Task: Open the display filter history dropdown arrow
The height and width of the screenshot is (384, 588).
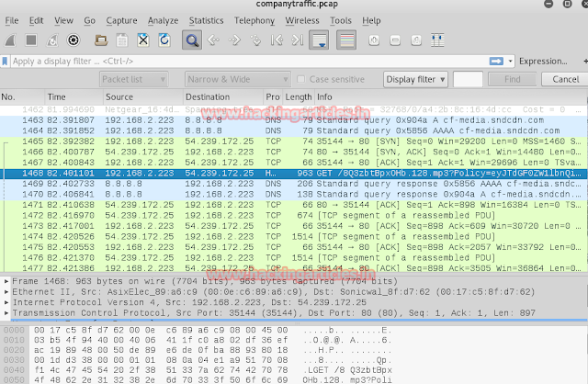Action: pos(510,62)
